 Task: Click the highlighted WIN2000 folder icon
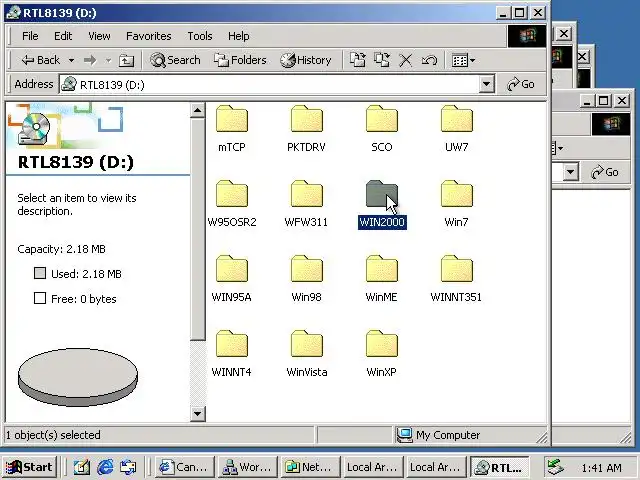(x=382, y=194)
